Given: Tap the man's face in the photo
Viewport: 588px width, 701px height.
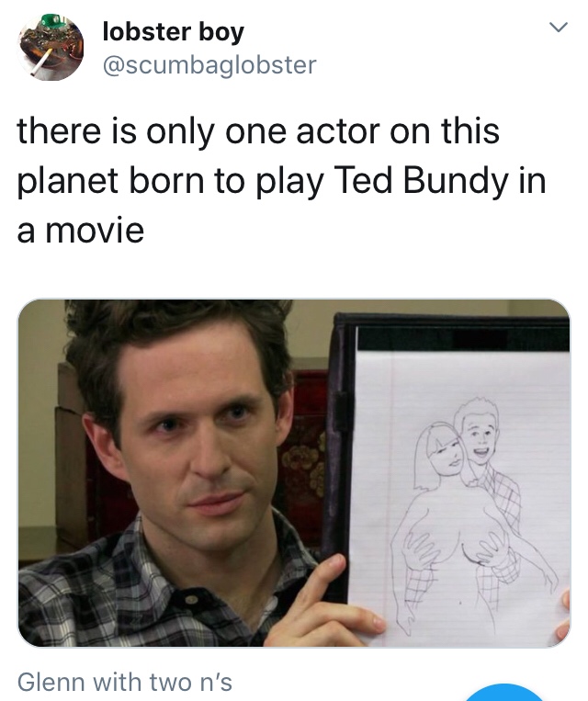Looking at the screenshot, I should coord(197,429).
